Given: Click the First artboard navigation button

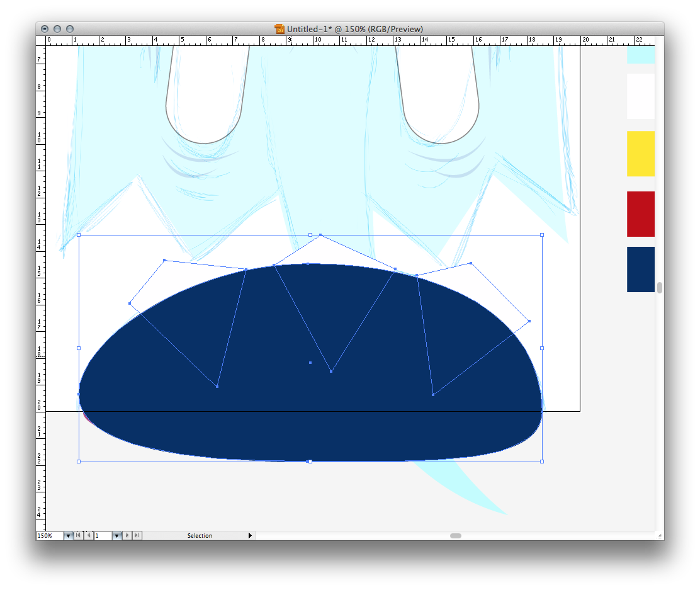Looking at the screenshot, I should click(79, 536).
